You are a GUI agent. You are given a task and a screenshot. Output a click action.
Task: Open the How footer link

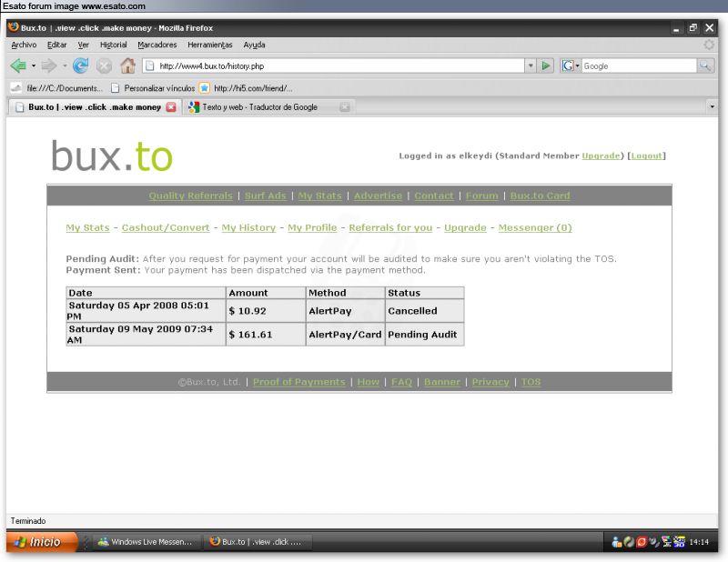[x=369, y=381]
